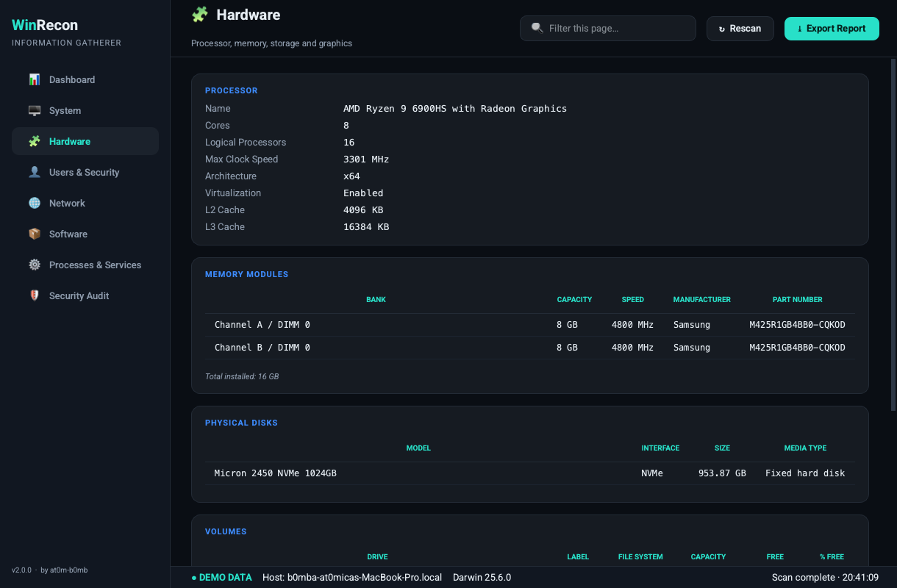Click the System monitor icon

(35, 110)
